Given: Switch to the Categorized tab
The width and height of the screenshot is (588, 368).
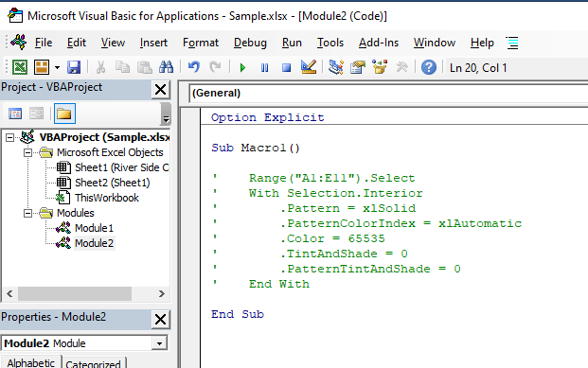Looking at the screenshot, I should click(93, 363).
